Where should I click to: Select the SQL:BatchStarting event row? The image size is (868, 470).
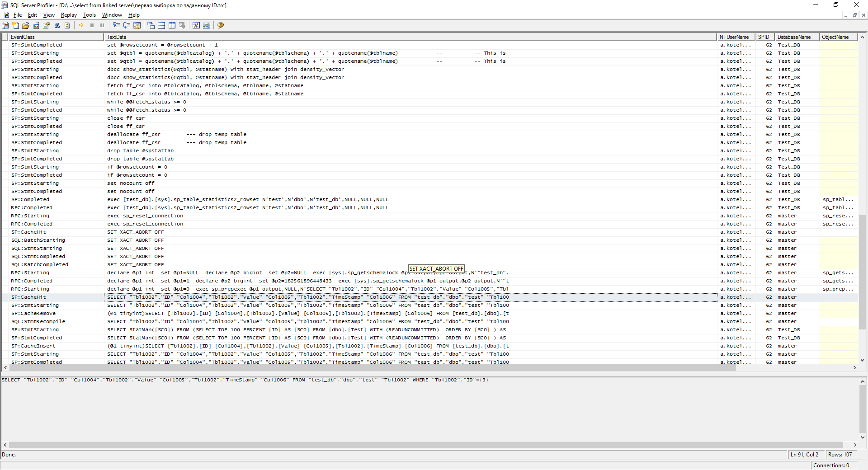coord(429,240)
